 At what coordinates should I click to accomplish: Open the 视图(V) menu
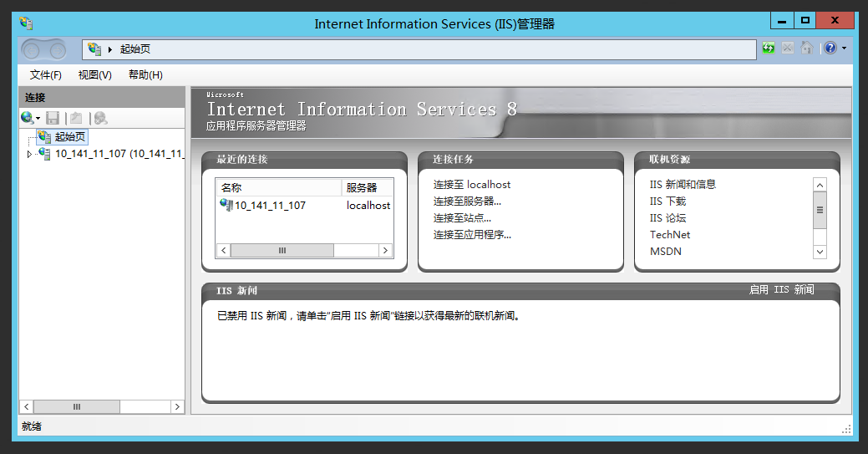(x=94, y=75)
